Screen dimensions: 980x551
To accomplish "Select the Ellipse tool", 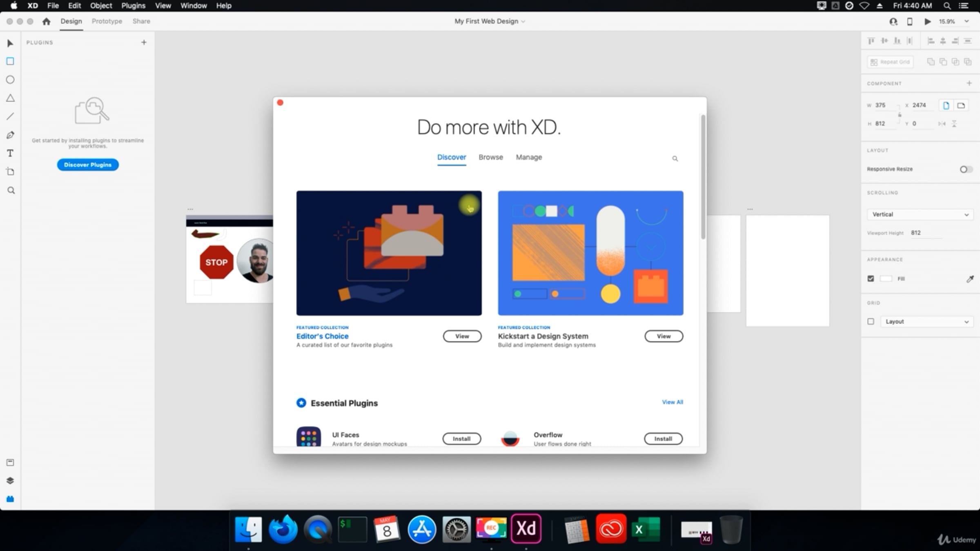I will 10,80.
